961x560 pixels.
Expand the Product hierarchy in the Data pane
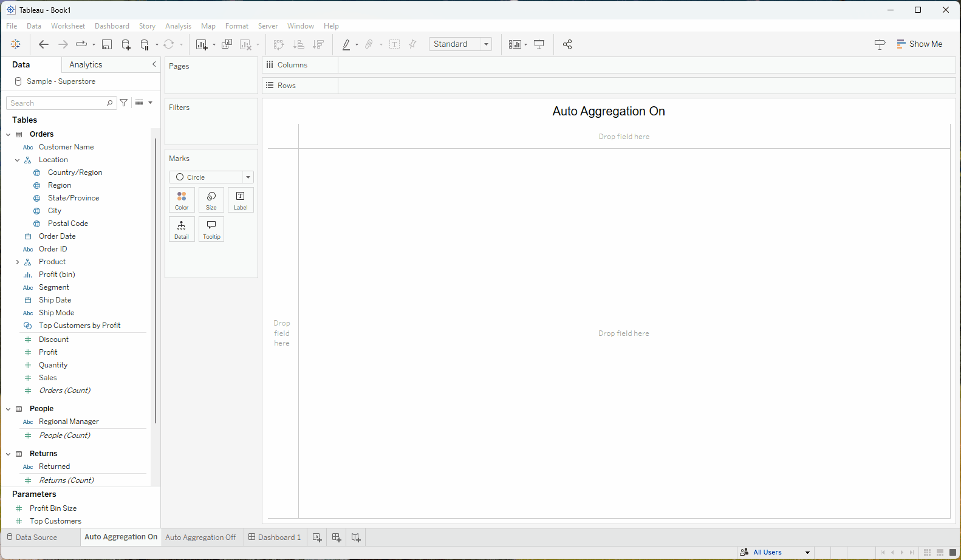(18, 262)
